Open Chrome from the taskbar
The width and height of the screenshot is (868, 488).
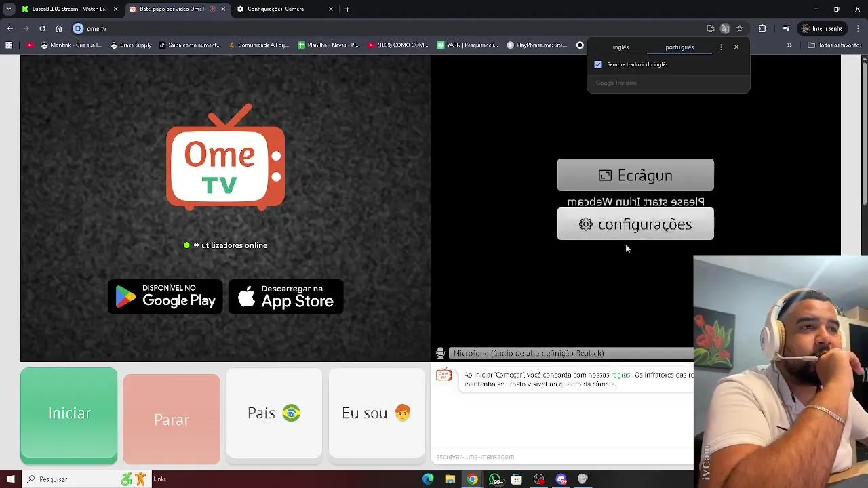click(x=472, y=479)
